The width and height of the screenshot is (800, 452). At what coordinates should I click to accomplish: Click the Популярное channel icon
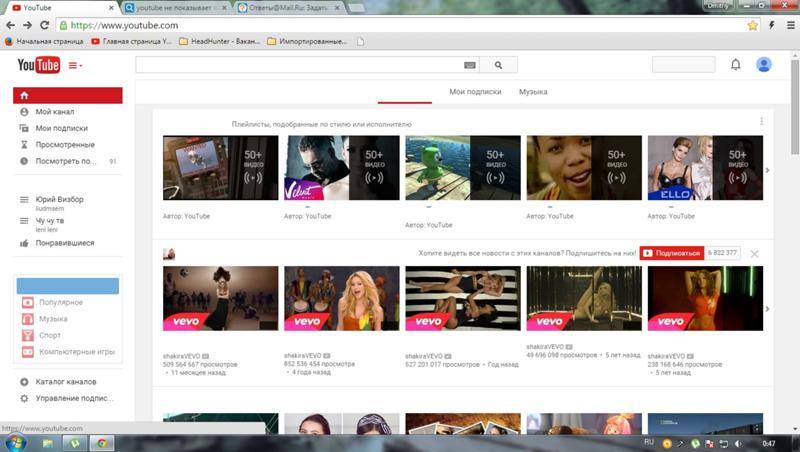tap(28, 303)
